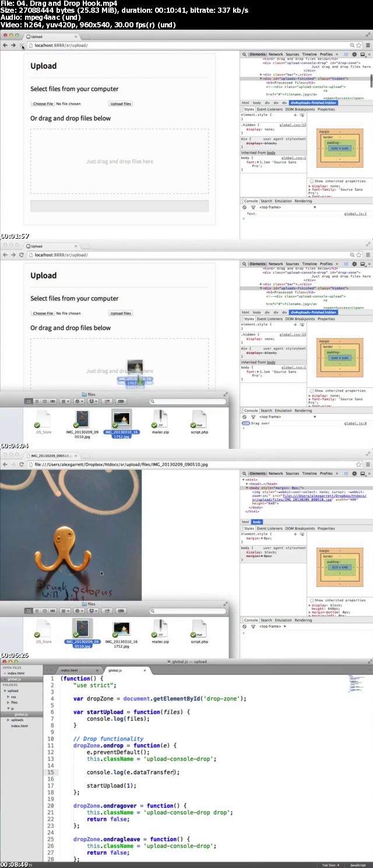This screenshot has width=373, height=868.
Task: Open the Profiles tab in the 00:01:57 frame DevTools
Action: [x=326, y=54]
